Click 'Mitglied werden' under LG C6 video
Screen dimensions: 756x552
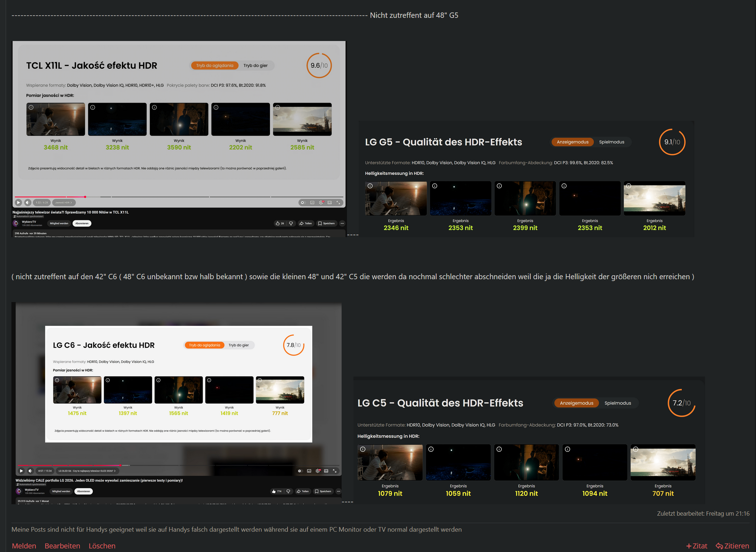click(61, 491)
